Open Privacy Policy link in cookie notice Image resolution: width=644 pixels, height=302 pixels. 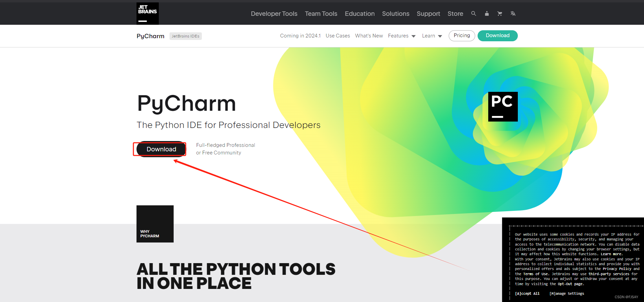617,269
